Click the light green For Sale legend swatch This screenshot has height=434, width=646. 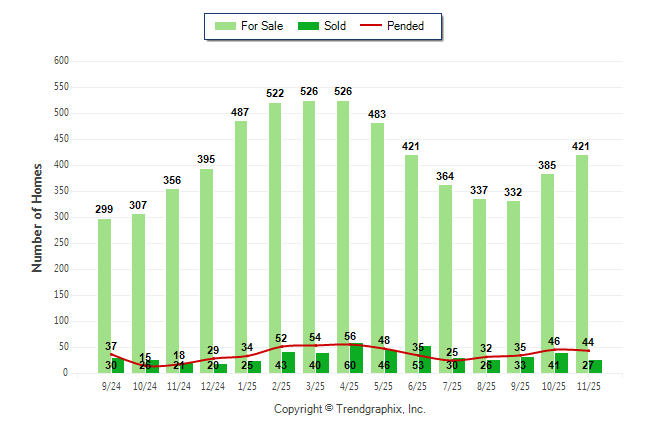[224, 26]
